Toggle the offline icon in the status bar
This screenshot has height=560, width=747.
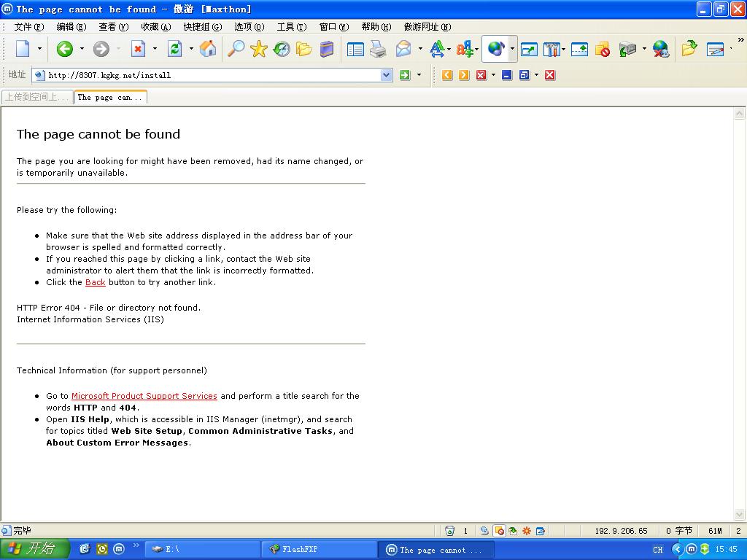[x=484, y=531]
